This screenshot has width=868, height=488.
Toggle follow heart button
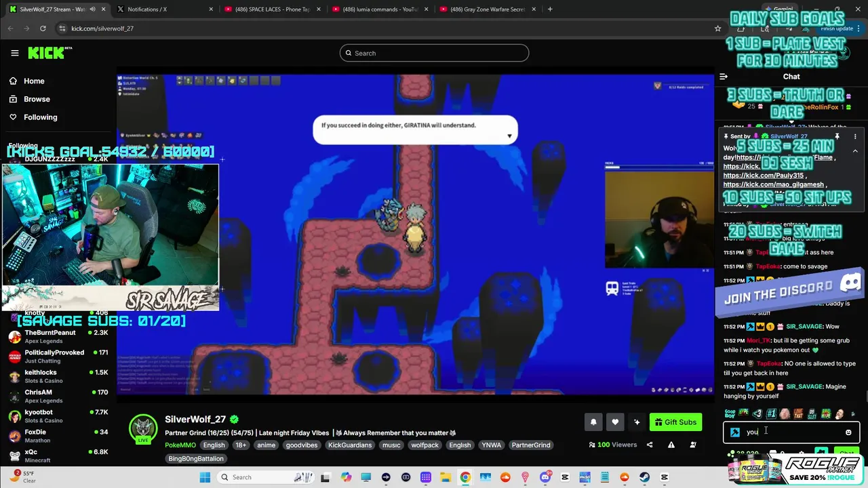tap(615, 422)
